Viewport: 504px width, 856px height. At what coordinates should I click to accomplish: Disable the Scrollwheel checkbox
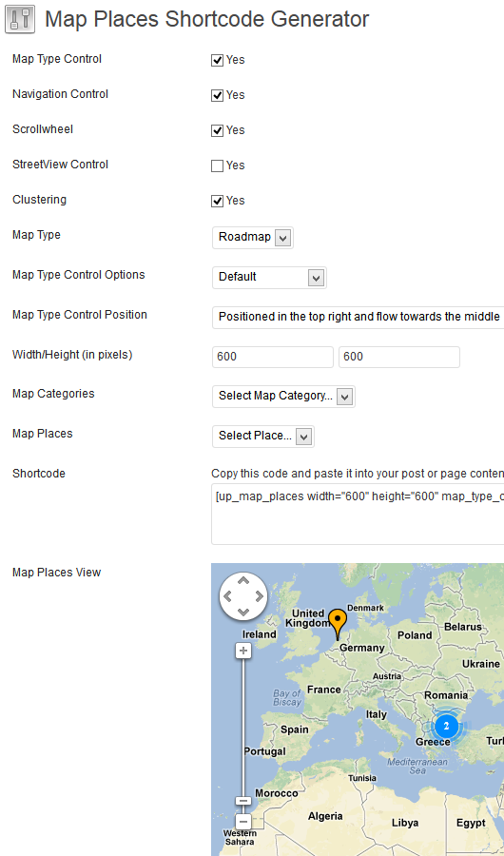tap(218, 130)
